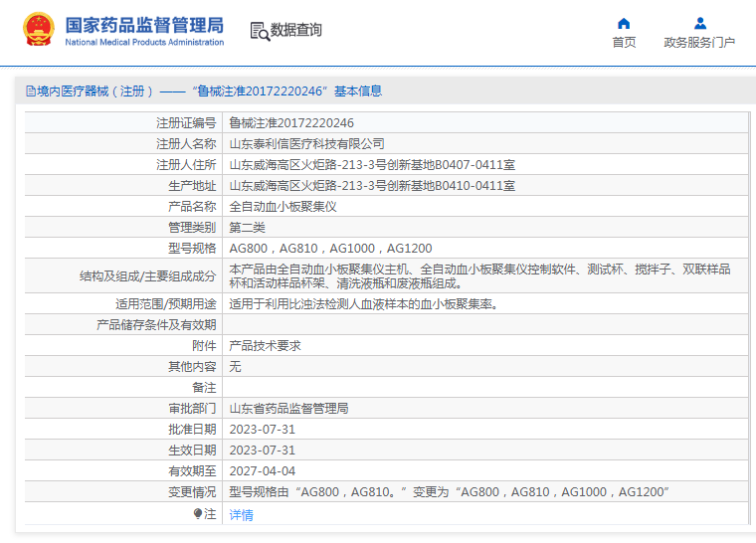Click the 批准日期 row label
The image size is (756, 543).
(x=192, y=430)
